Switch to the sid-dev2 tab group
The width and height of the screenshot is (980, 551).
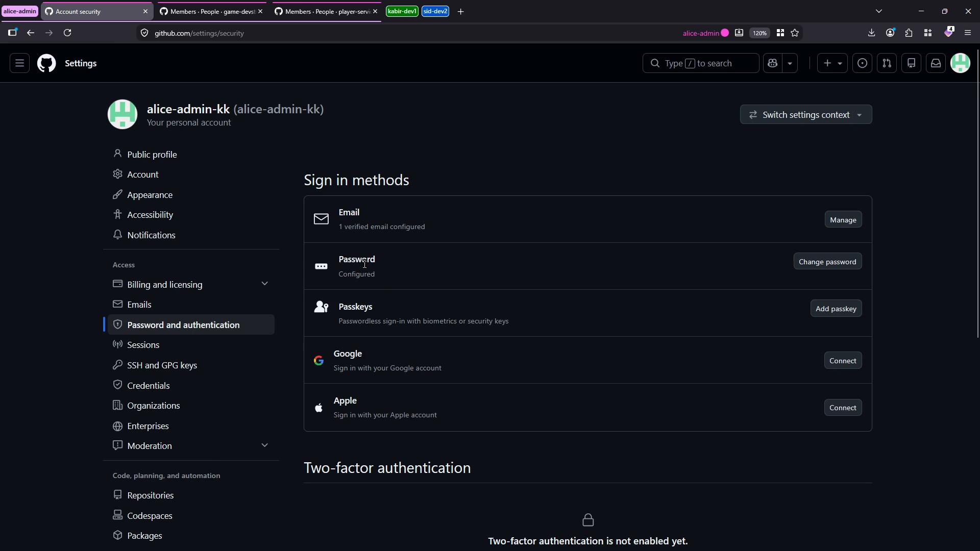[435, 11]
